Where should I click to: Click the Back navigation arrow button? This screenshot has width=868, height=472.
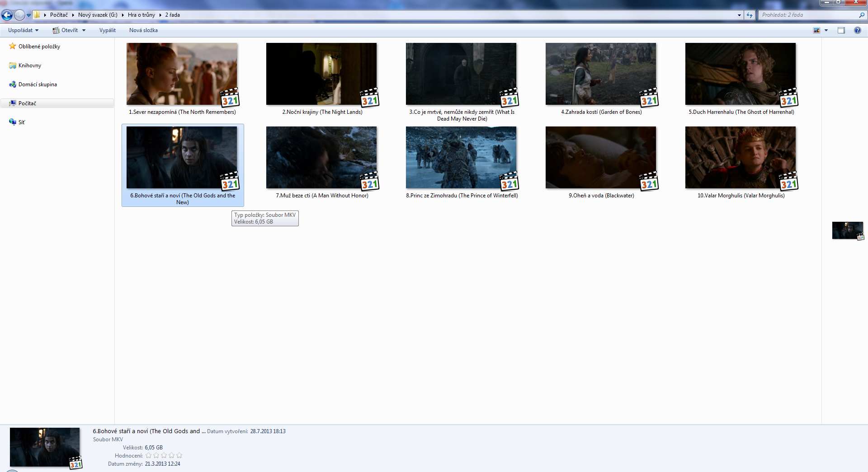coord(7,15)
